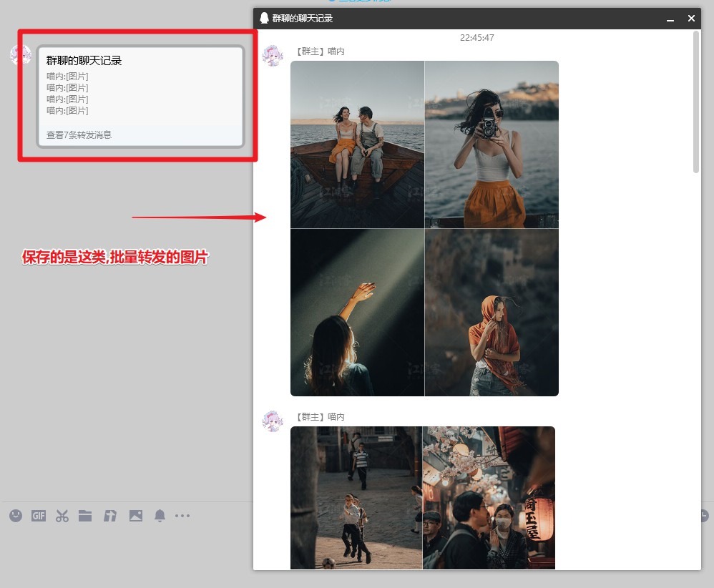Send an image using the picture icon
The width and height of the screenshot is (714, 588).
coord(136,516)
